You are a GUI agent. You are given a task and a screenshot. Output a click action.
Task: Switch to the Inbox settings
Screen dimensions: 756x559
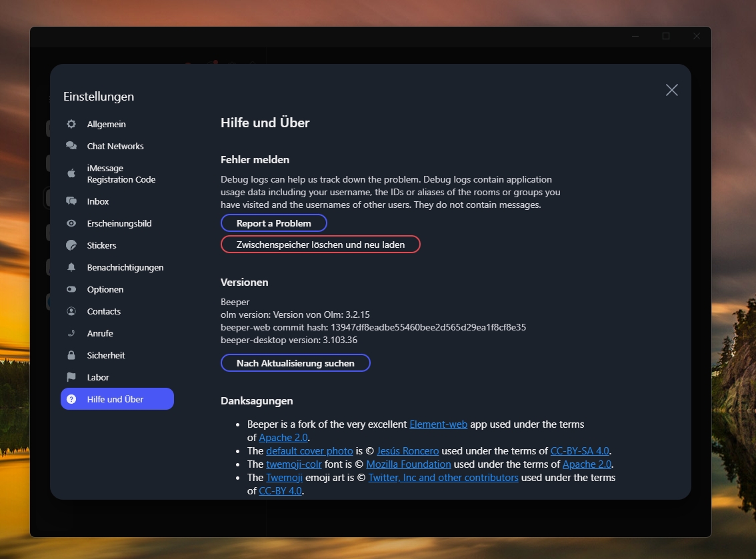pos(117,201)
